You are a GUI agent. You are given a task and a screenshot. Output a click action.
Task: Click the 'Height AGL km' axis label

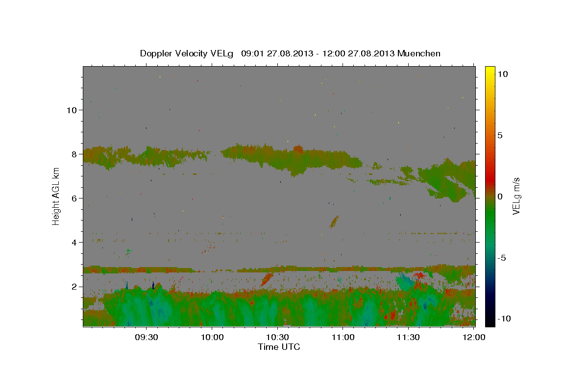pyautogui.click(x=56, y=196)
